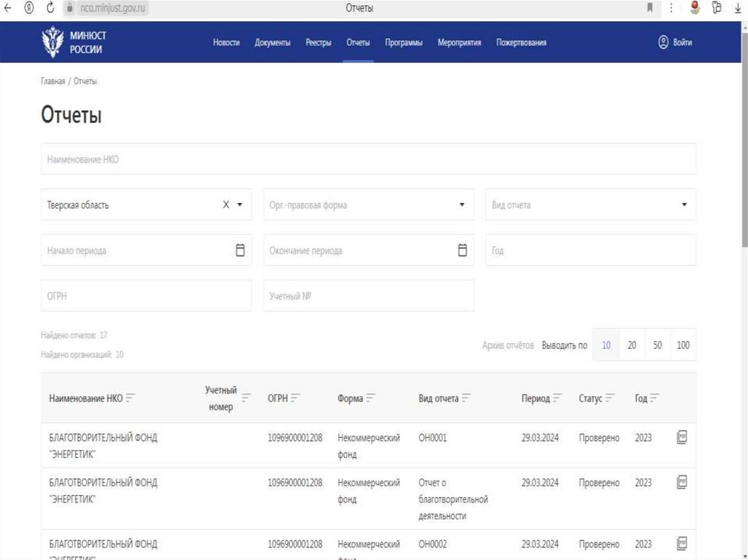Click the Войти login button
Viewport: 748px width, 560px height.
(x=675, y=42)
